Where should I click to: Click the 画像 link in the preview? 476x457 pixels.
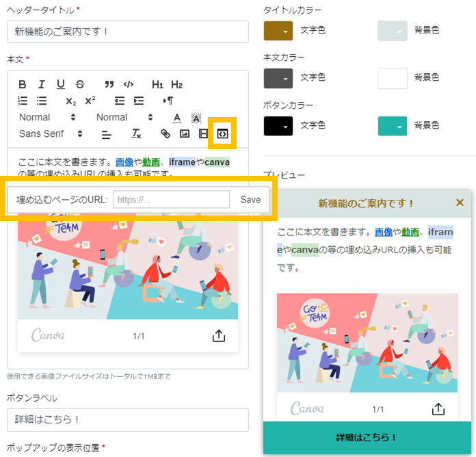click(x=384, y=232)
